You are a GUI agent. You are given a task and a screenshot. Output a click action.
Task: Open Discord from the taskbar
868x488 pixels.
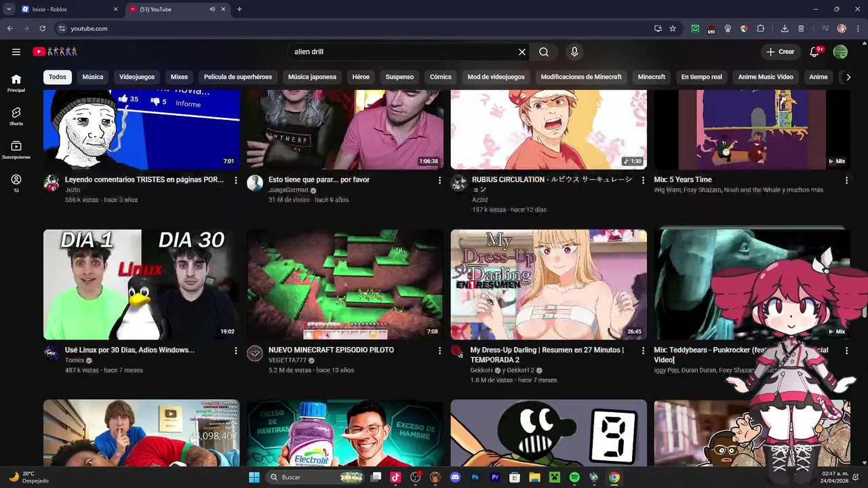pyautogui.click(x=455, y=477)
